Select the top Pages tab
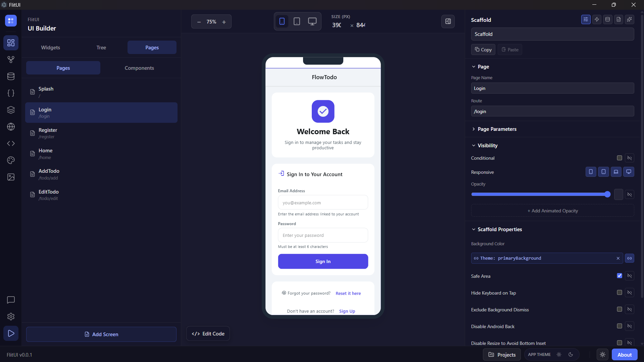 point(152,47)
